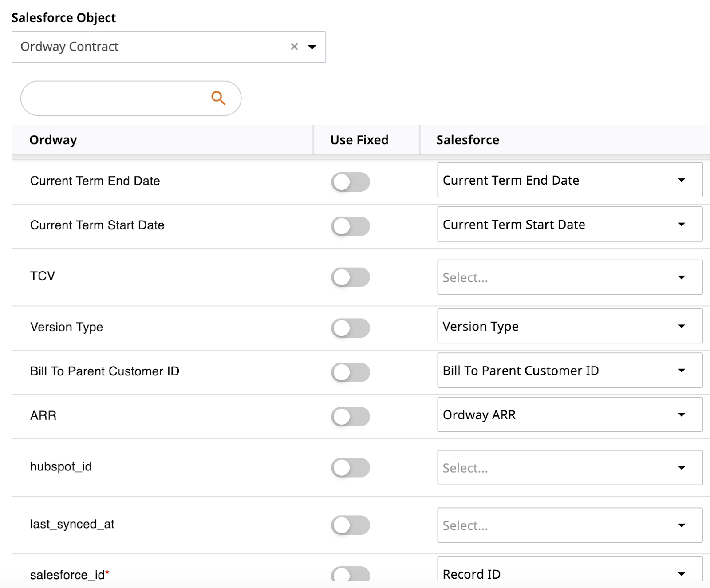The width and height of the screenshot is (710, 588).
Task: Click the Ordway field name TCV
Action: point(43,276)
